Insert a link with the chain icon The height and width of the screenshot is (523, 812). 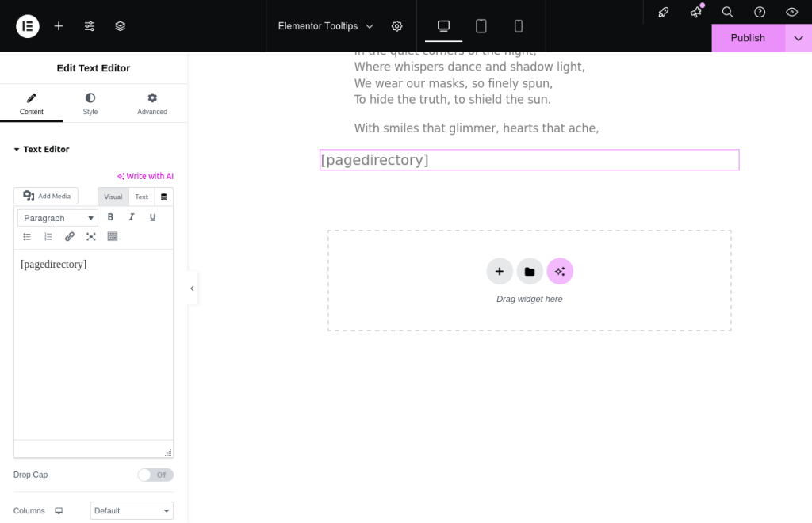tap(70, 236)
